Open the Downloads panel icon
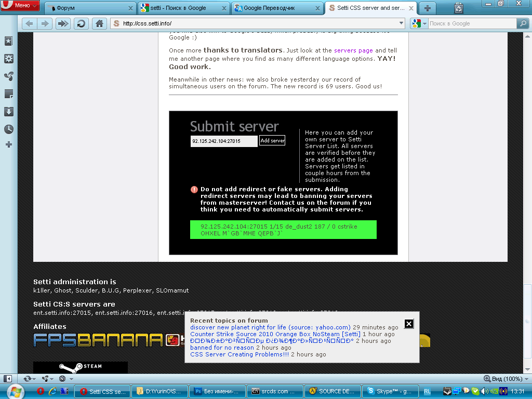Viewport: 532px width, 399px height. 8,112
